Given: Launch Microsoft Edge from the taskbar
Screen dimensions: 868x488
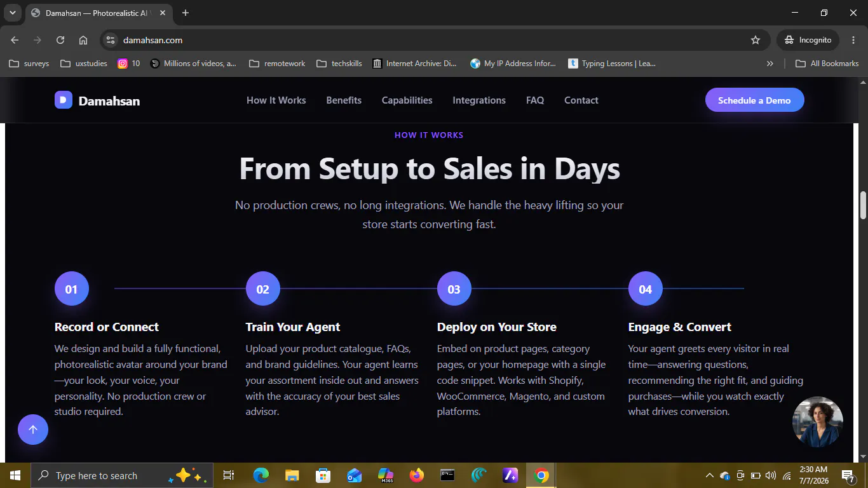Looking at the screenshot, I should (261, 475).
